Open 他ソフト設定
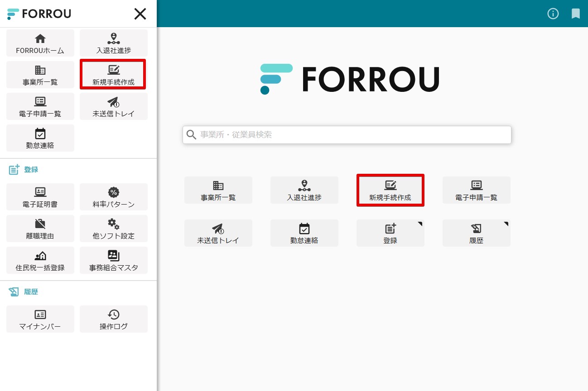Screen dimensions: 588x391 click(114, 229)
